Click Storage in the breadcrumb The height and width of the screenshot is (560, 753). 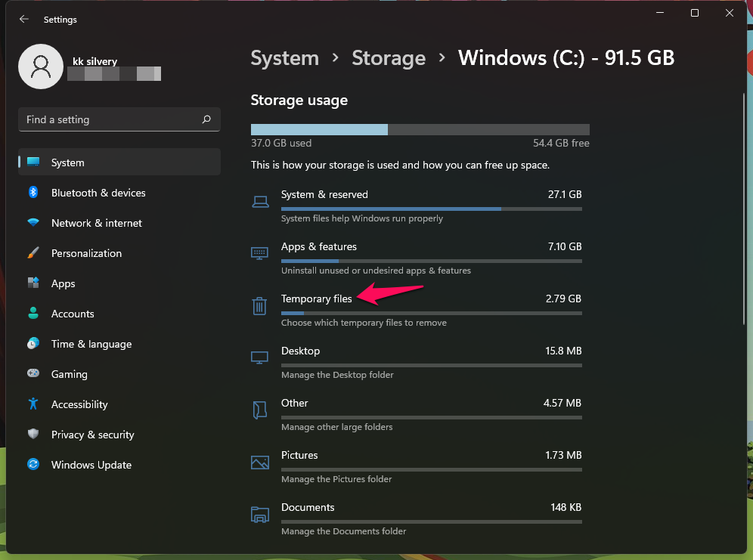pyautogui.click(x=389, y=58)
